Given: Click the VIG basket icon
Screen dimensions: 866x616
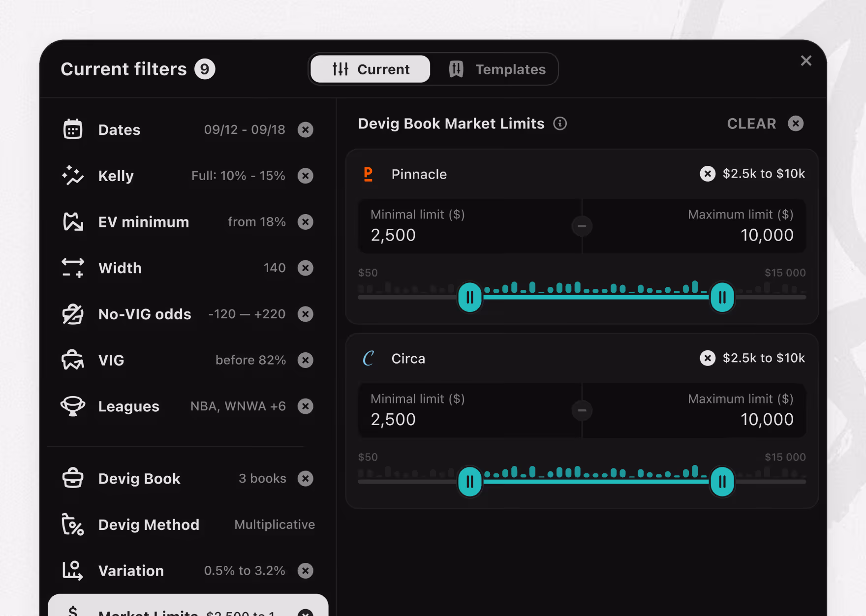Looking at the screenshot, I should click(x=73, y=360).
